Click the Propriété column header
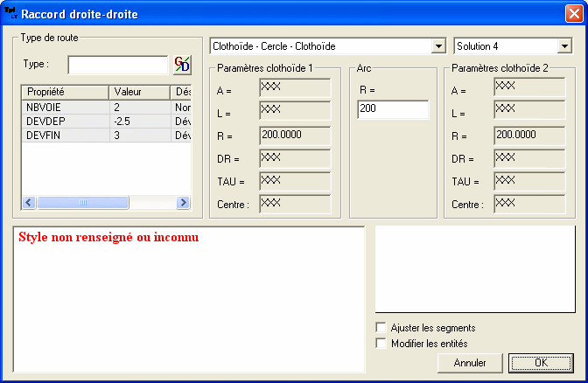 (65, 92)
